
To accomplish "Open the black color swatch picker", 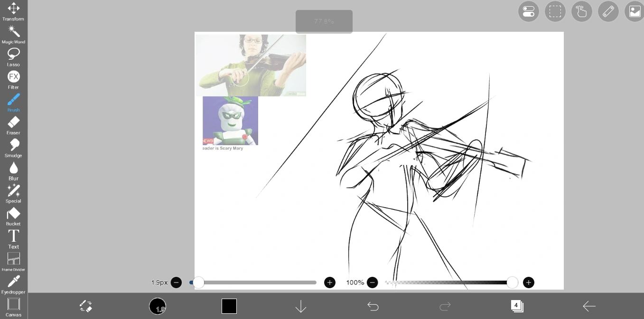I will point(229,306).
